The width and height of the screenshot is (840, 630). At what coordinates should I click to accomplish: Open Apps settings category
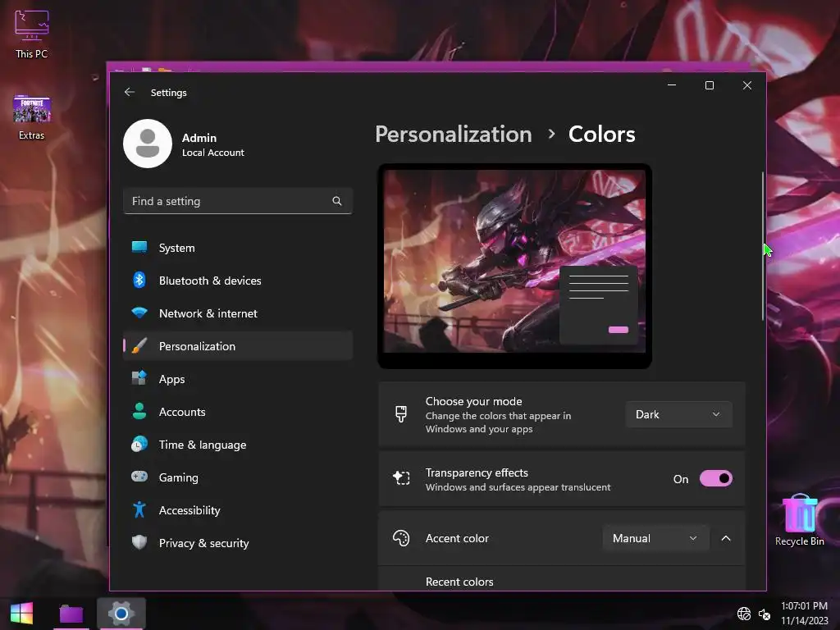[238, 379]
